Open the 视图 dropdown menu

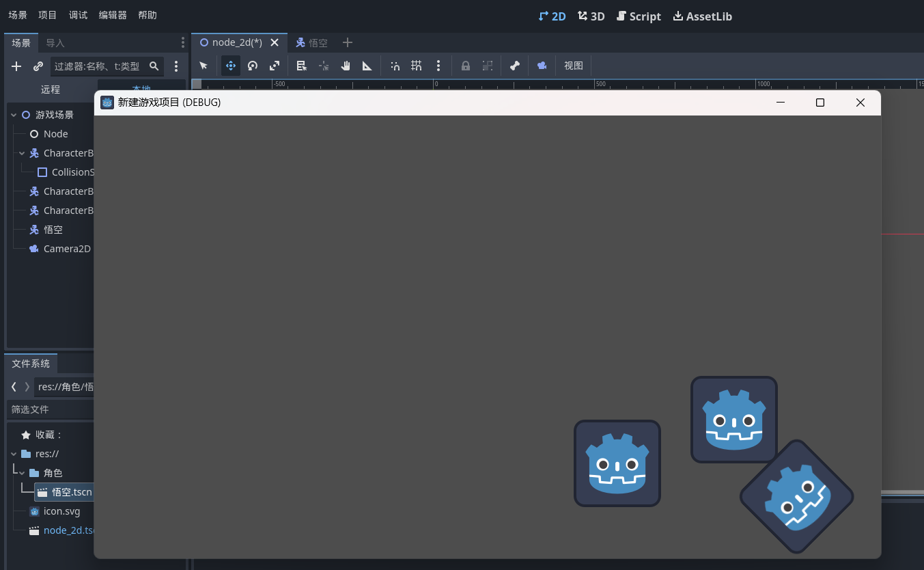(x=574, y=66)
